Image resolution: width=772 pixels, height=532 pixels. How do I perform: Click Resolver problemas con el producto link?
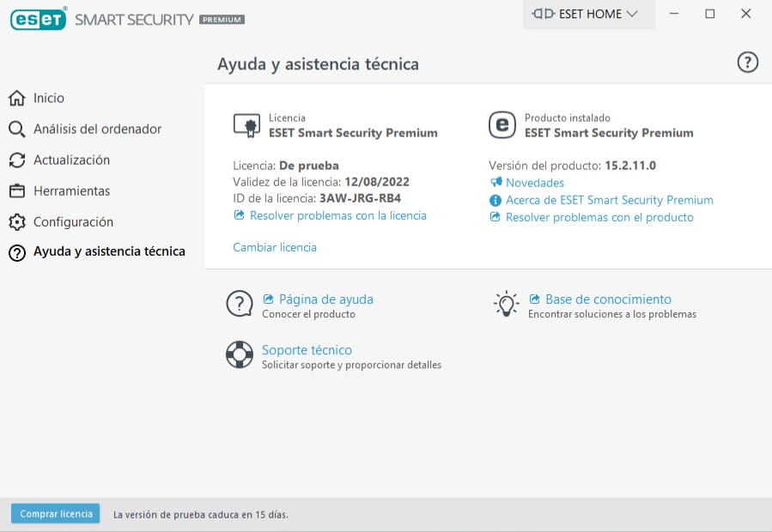click(x=599, y=217)
